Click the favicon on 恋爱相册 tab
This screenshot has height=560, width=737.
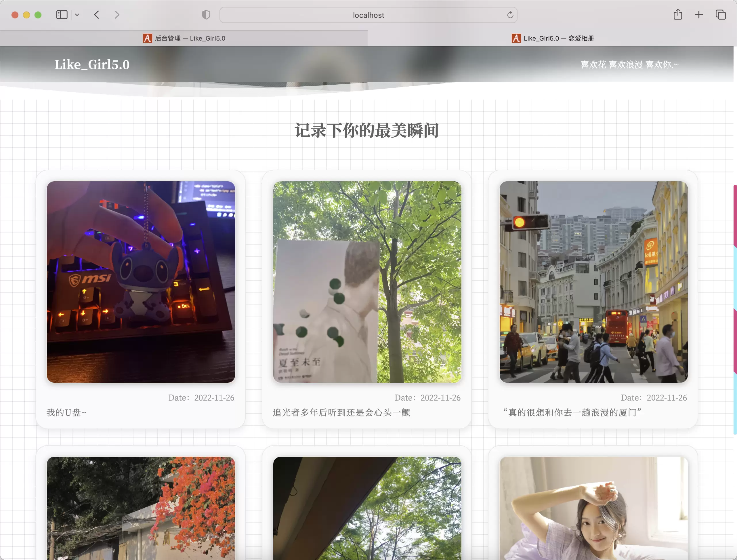click(516, 38)
